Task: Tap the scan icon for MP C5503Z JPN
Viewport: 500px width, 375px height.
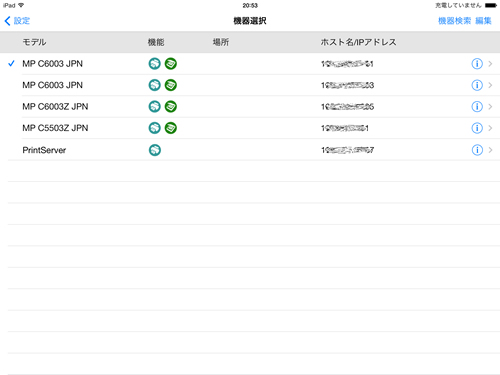Action: [x=171, y=128]
